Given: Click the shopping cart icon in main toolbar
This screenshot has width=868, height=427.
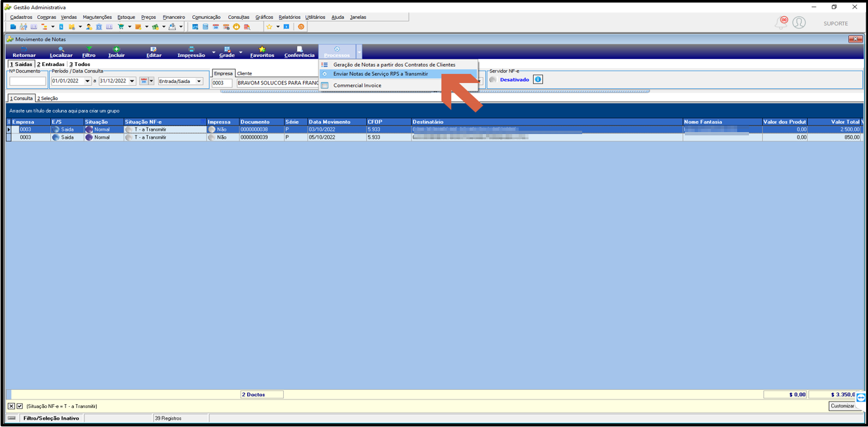Looking at the screenshot, I should (x=121, y=27).
